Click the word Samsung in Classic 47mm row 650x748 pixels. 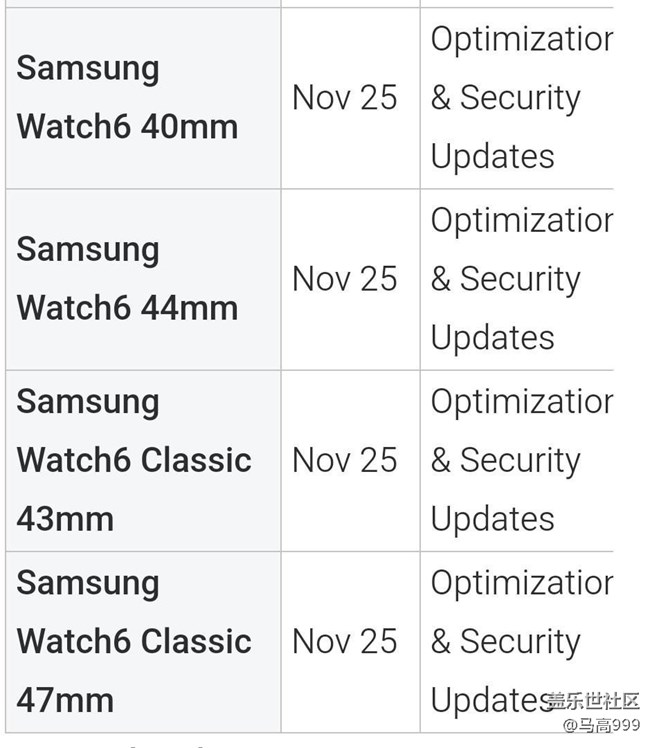pyautogui.click(x=88, y=582)
